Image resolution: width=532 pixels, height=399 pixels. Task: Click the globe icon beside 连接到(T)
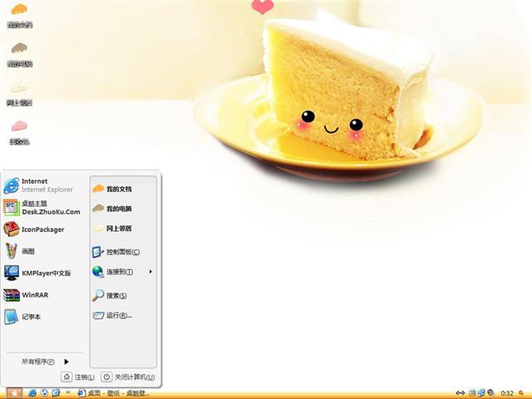pos(98,272)
